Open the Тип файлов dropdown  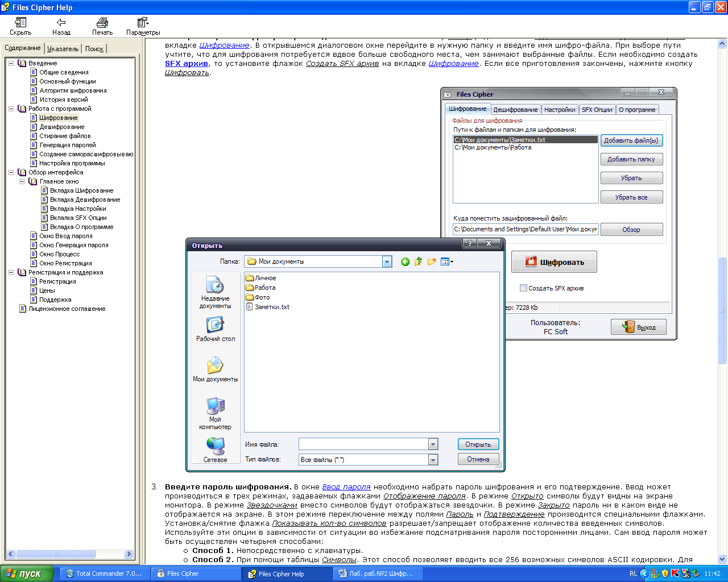[x=433, y=459]
